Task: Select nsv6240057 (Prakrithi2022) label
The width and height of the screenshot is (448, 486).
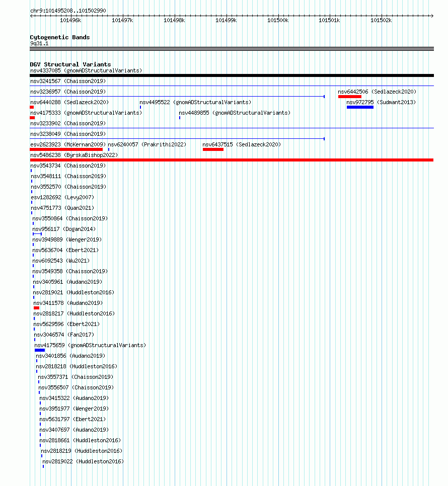Action: click(147, 144)
